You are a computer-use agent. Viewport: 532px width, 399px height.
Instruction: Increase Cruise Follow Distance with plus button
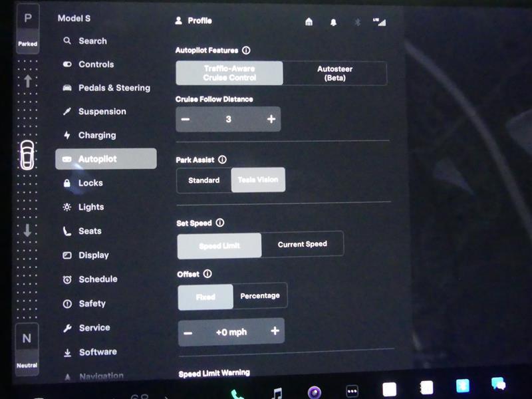271,119
